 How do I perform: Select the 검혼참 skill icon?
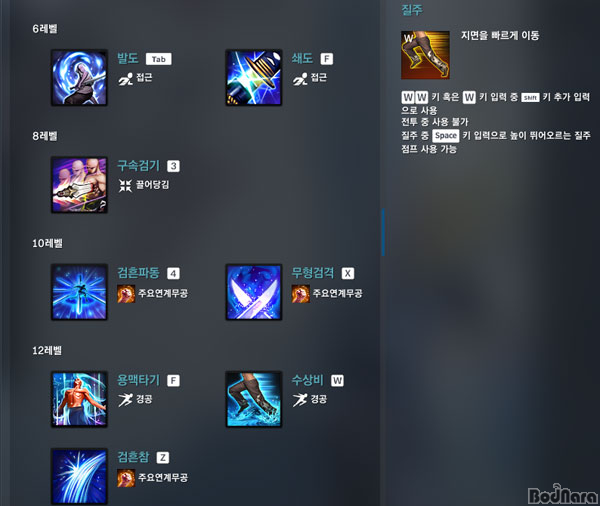79,477
